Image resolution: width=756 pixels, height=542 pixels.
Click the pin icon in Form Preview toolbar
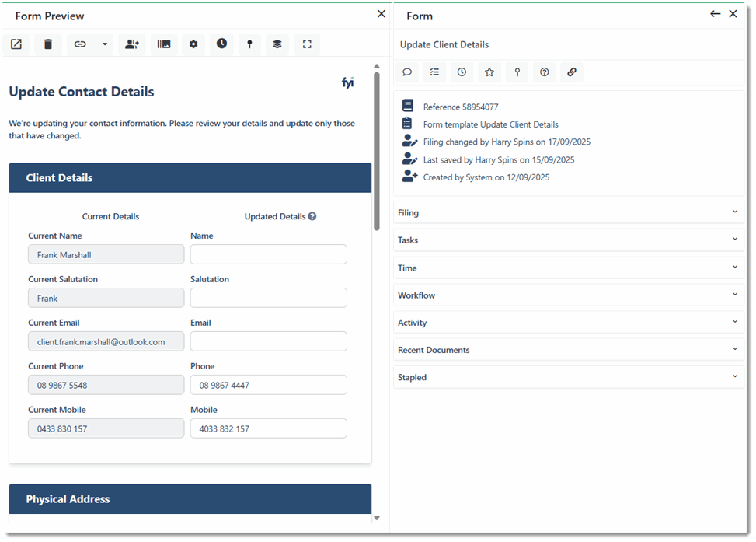(249, 44)
